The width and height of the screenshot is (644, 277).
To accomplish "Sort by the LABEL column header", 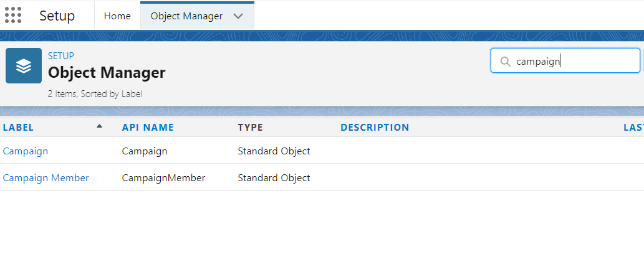I will pyautogui.click(x=18, y=128).
